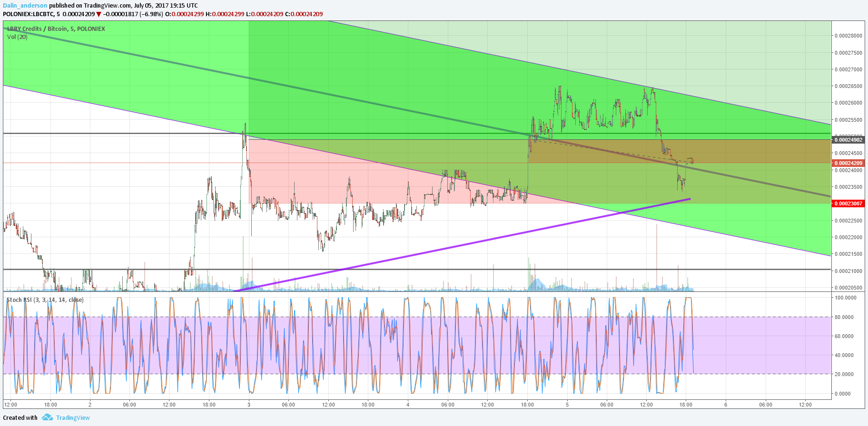Image resolution: width=868 pixels, height=426 pixels.
Task: Click the date label 2 on time axis
Action: [90, 405]
